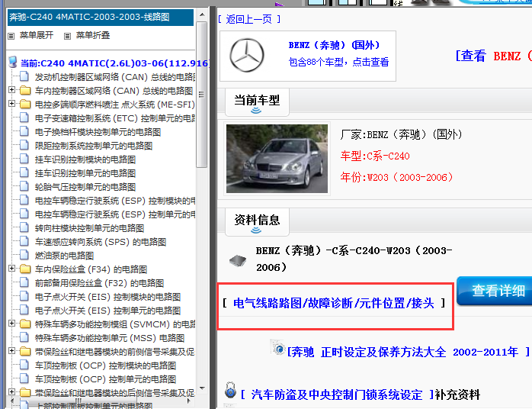The image size is (532, 409).
Task: Click the 车型:C系-C240 red text
Action: tap(375, 156)
